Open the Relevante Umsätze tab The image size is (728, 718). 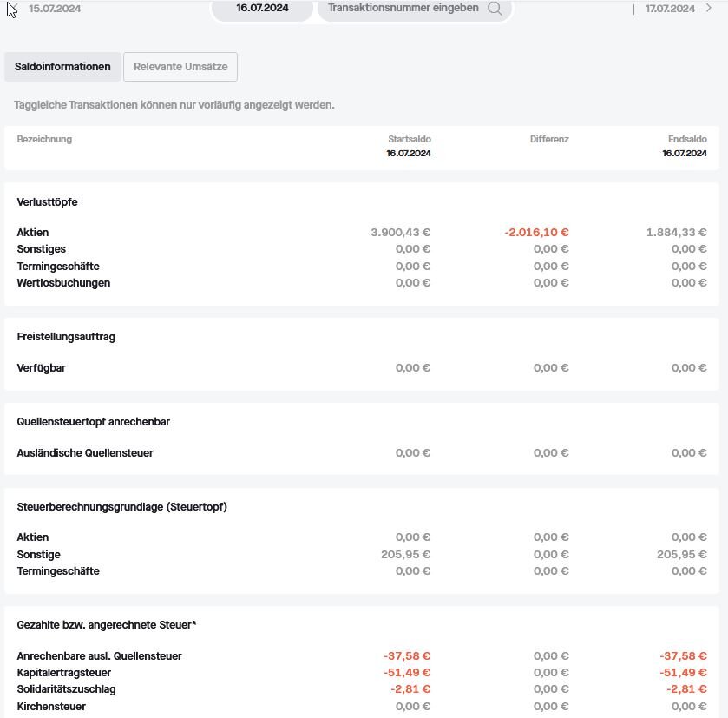click(x=180, y=67)
